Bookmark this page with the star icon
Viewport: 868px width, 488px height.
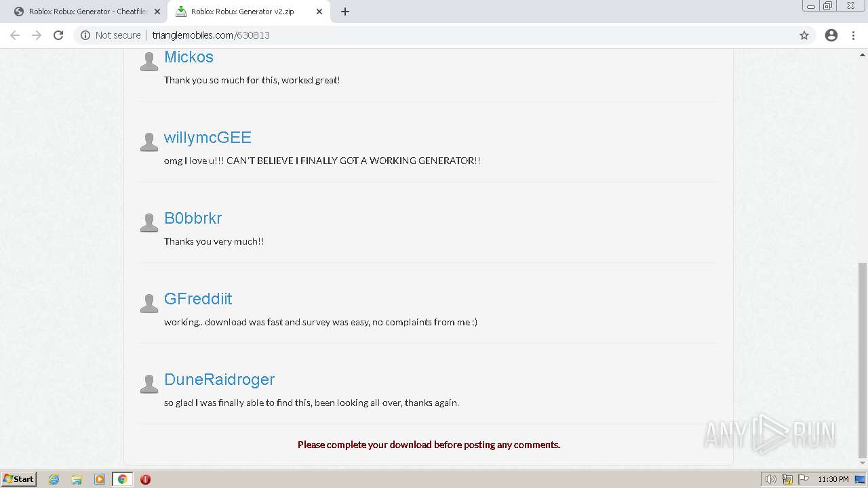point(804,35)
